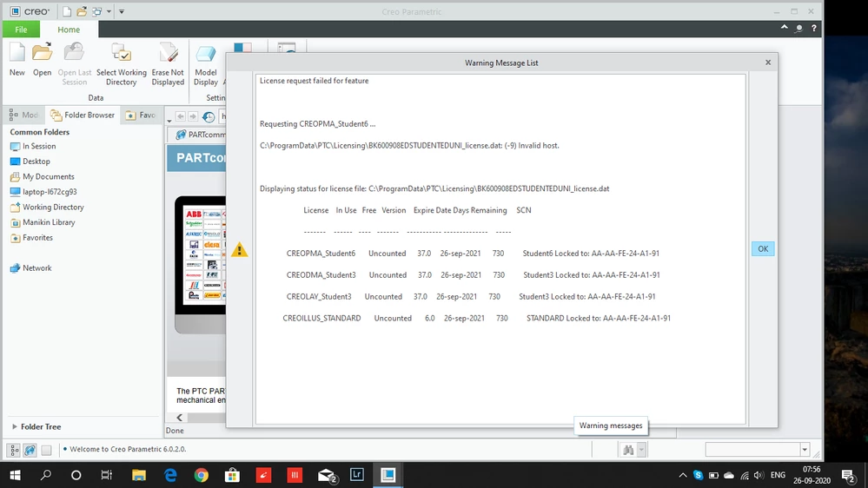Viewport: 868px width, 488px height.
Task: Open Working Directory folder
Action: 47,207
